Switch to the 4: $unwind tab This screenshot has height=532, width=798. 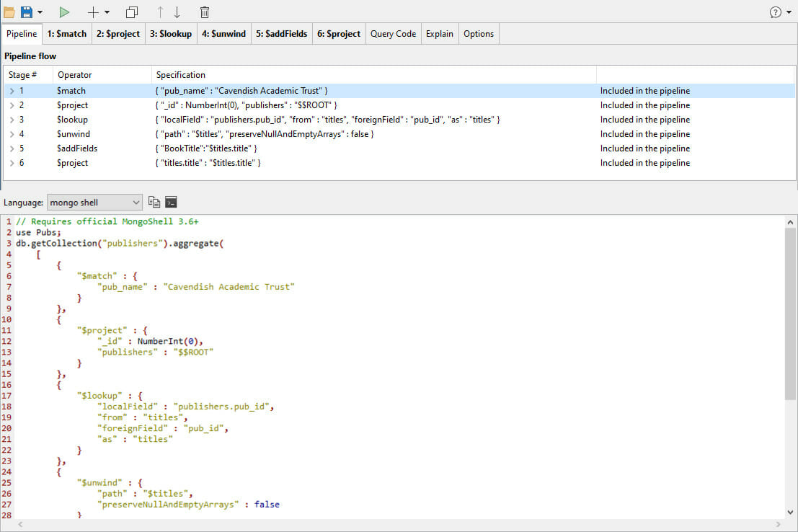click(223, 34)
